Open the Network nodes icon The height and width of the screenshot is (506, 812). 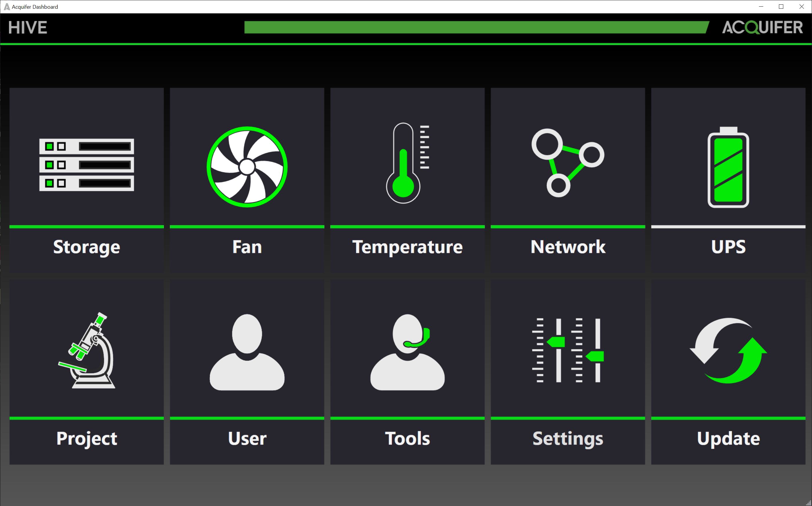pyautogui.click(x=568, y=163)
